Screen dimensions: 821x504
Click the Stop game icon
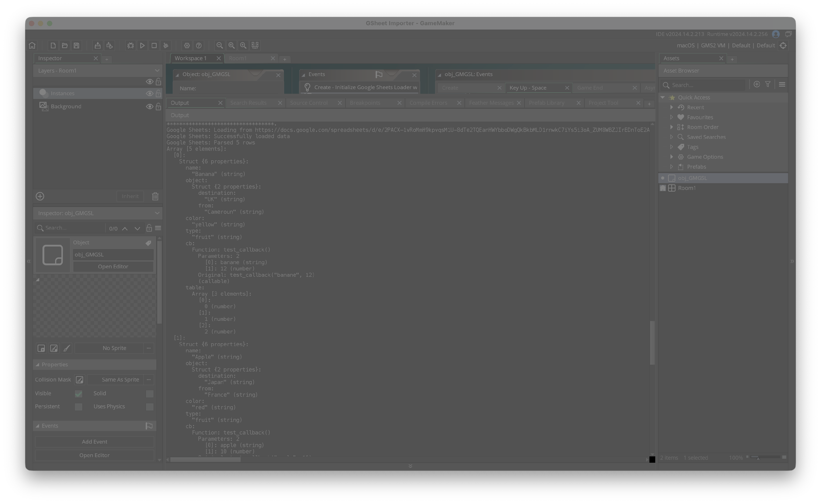pyautogui.click(x=154, y=45)
